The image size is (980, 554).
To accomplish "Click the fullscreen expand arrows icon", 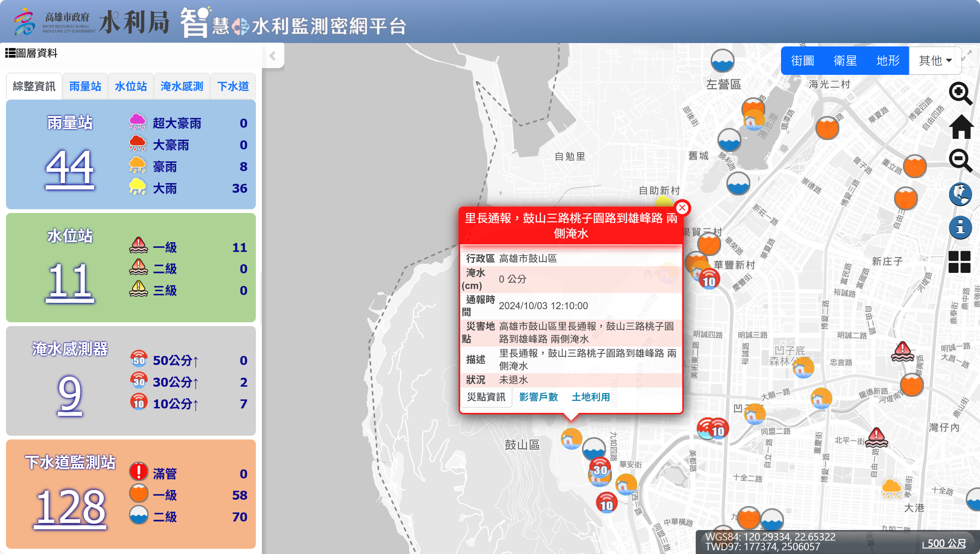I will click(x=967, y=57).
